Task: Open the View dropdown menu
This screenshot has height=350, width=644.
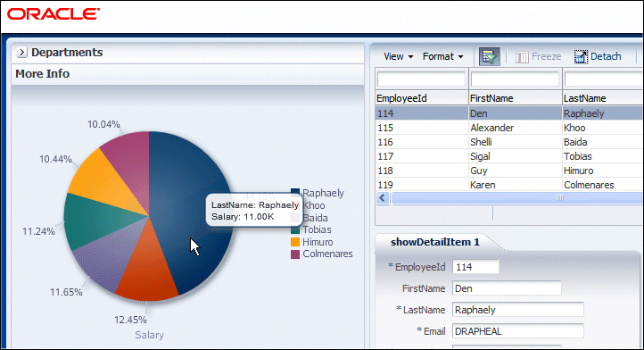Action: tap(398, 56)
